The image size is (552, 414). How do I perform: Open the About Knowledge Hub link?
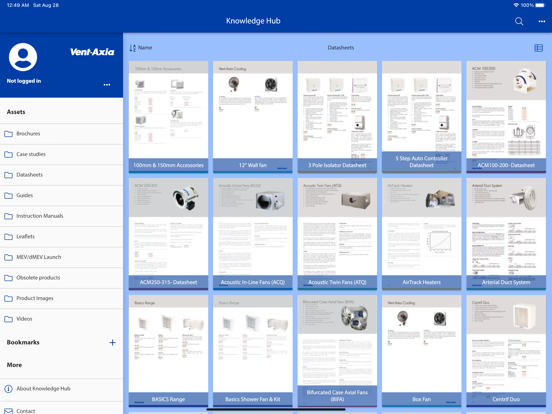click(43, 389)
